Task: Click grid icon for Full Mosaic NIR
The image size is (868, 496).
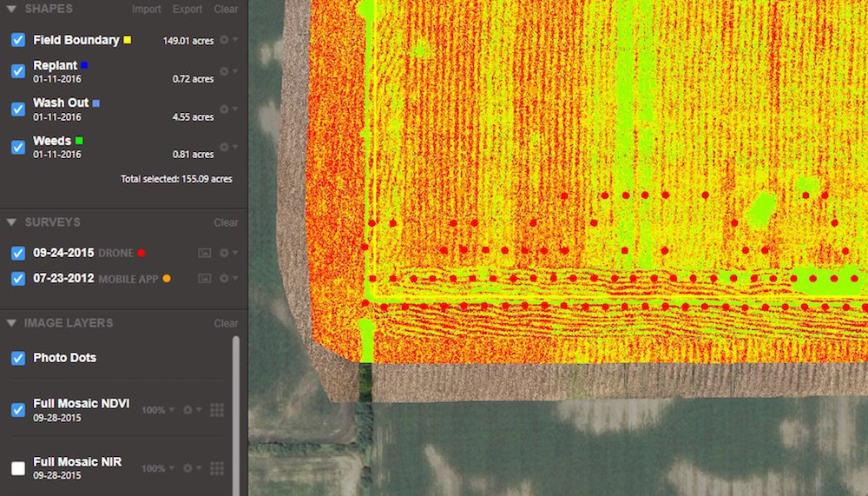Action: point(217,468)
